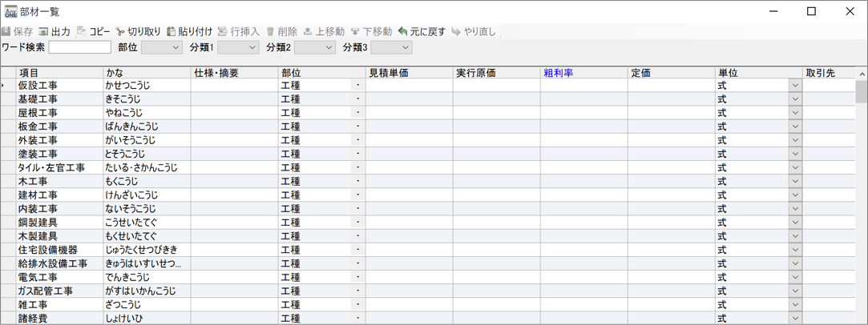This screenshot has width=868, height=325.
Task: Select the 屋根工事 item cell
Action: pyautogui.click(x=59, y=113)
